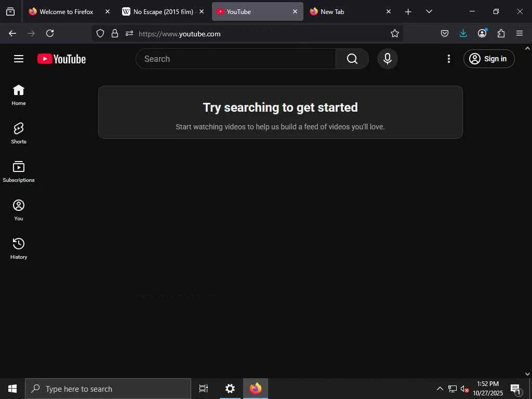Open the Windows Start menu
The width and height of the screenshot is (532, 399).
tap(12, 389)
